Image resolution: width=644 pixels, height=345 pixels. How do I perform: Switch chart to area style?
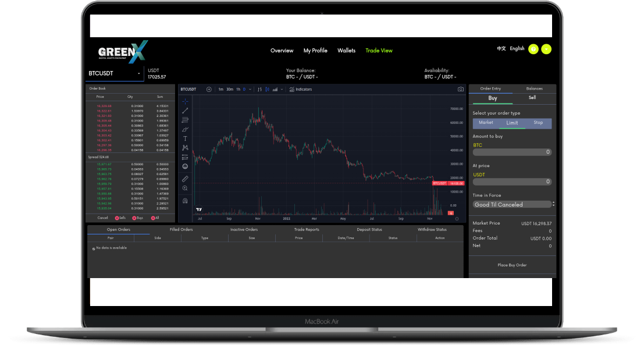[275, 90]
